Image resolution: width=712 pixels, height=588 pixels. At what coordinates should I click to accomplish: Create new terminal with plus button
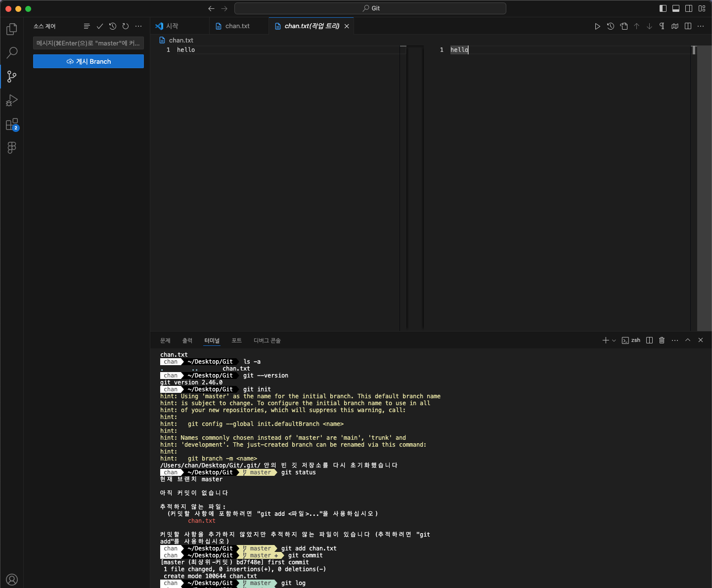click(606, 340)
